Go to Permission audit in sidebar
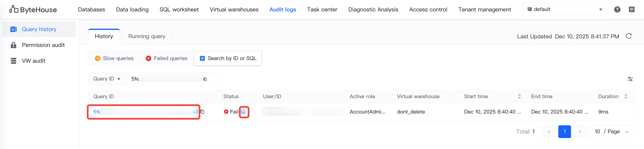This screenshot has height=149, width=644. [43, 45]
